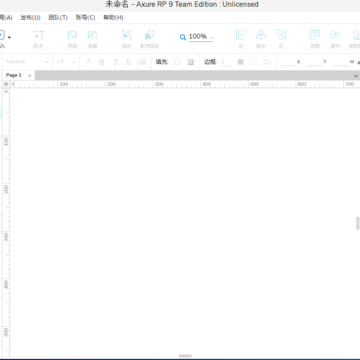Open the 发布(U) publish menu
This screenshot has height=360, width=360.
(30, 18)
